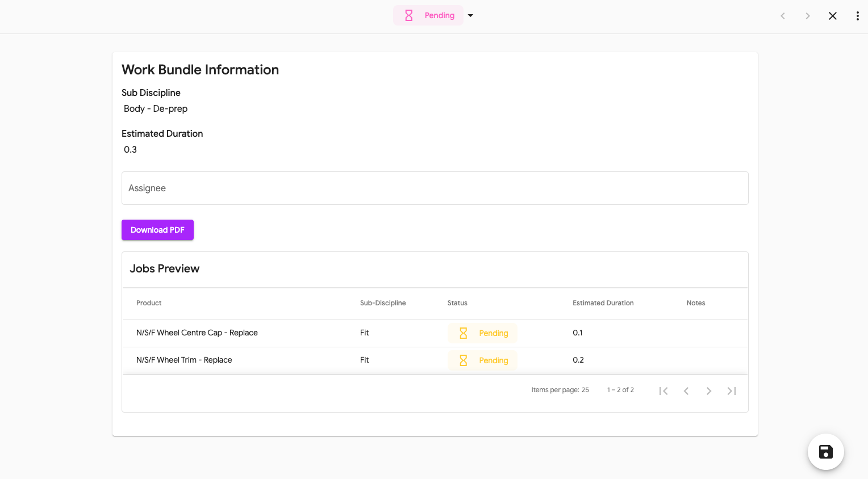868x479 pixels.
Task: Click the pink Pending status chip at top
Action: click(428, 15)
